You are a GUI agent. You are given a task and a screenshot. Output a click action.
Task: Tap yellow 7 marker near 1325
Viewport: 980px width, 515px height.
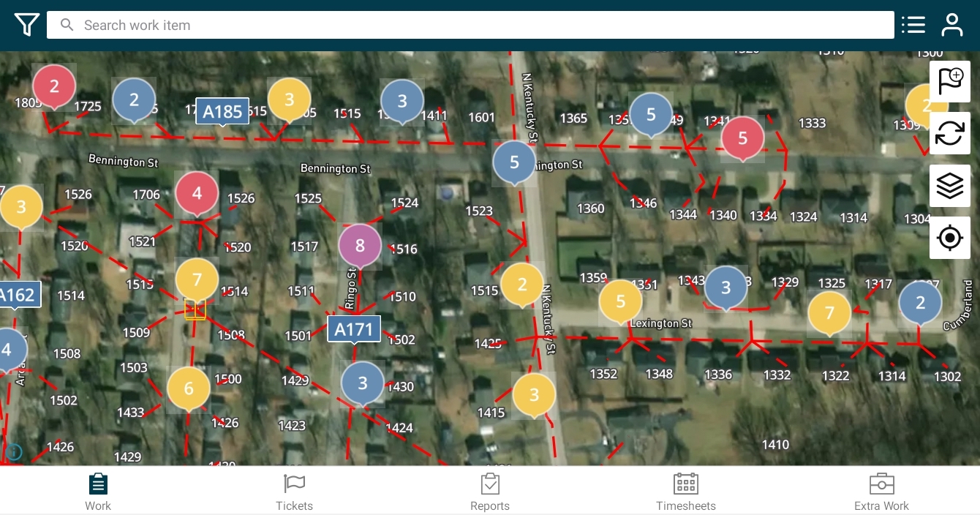pyautogui.click(x=829, y=315)
